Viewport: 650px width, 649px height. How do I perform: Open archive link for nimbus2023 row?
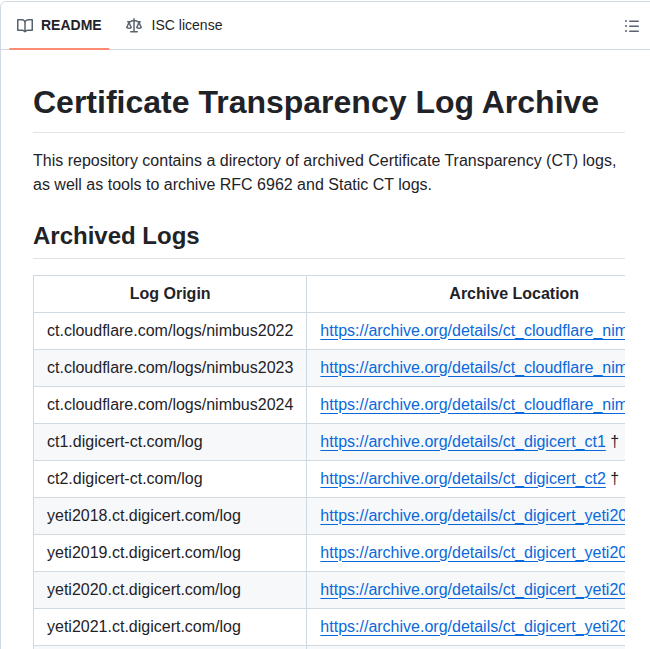(472, 368)
